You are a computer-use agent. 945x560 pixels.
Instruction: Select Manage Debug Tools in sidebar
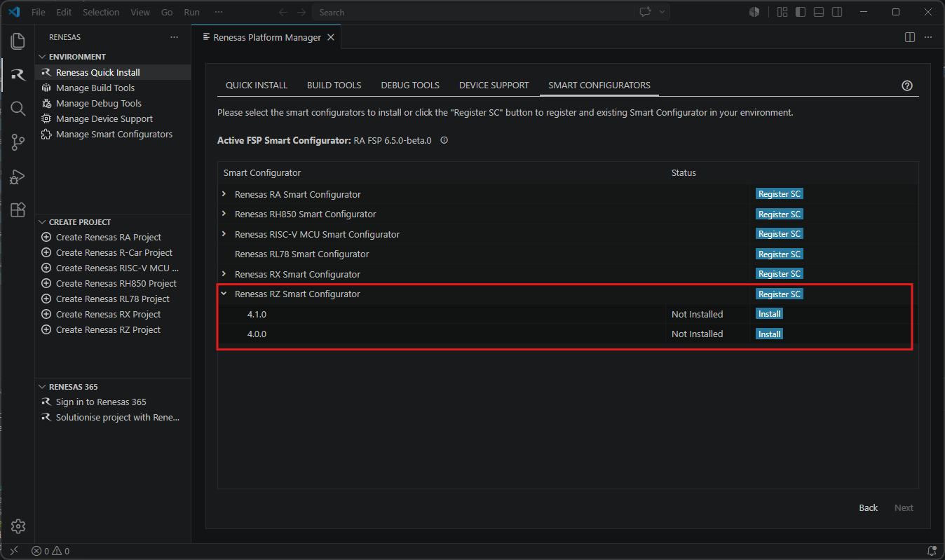click(113, 103)
